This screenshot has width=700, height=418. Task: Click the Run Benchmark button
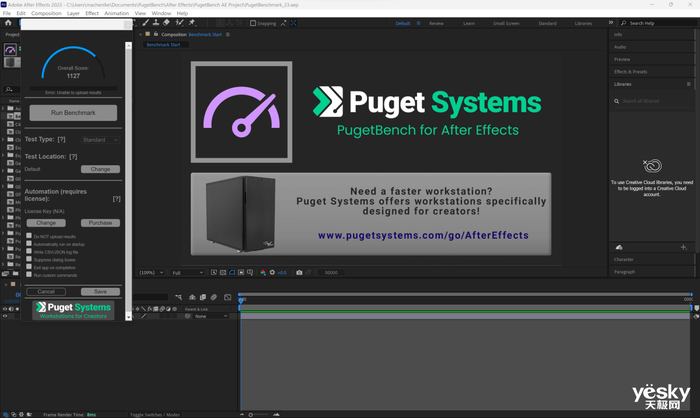click(x=72, y=113)
